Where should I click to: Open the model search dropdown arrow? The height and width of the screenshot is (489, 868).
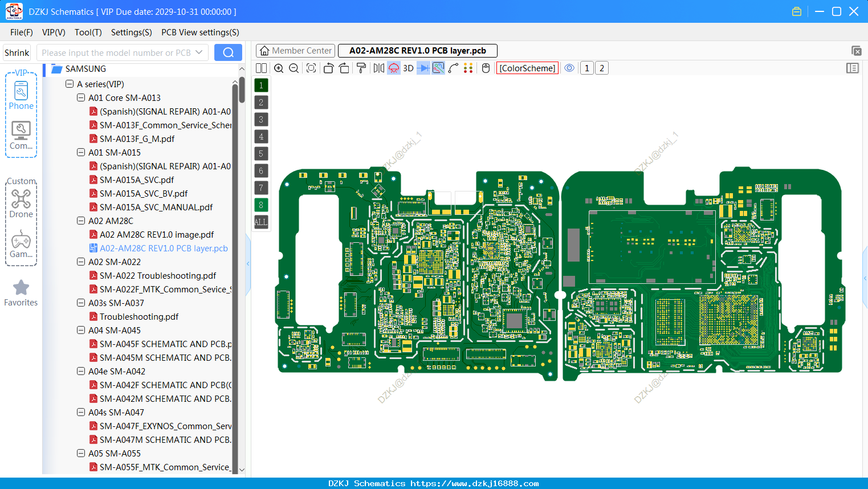pos(199,52)
